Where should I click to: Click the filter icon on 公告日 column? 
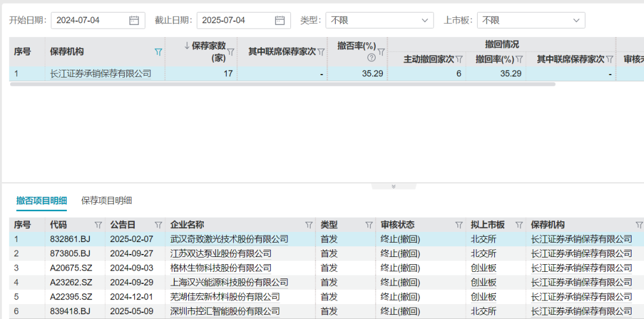click(158, 225)
